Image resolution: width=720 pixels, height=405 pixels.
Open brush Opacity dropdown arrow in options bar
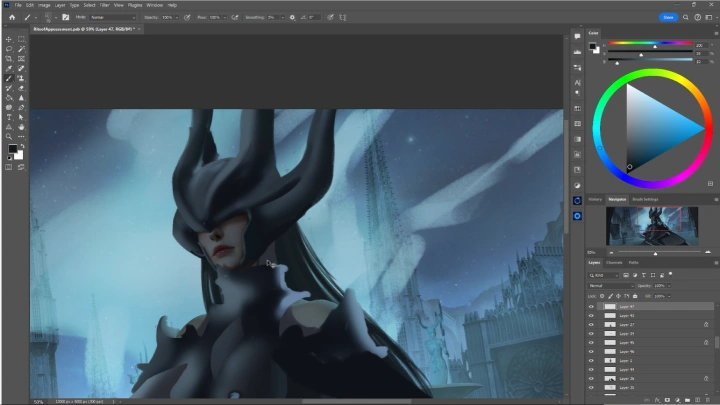point(177,17)
